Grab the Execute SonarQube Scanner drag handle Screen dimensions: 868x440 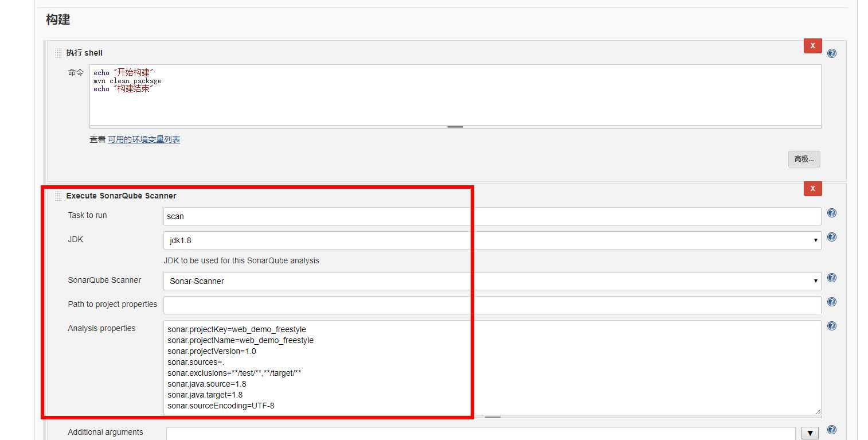point(58,196)
